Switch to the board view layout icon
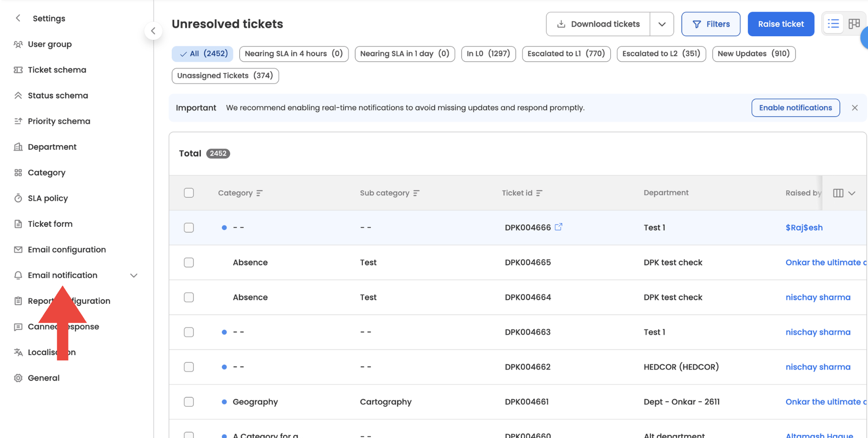 click(854, 24)
